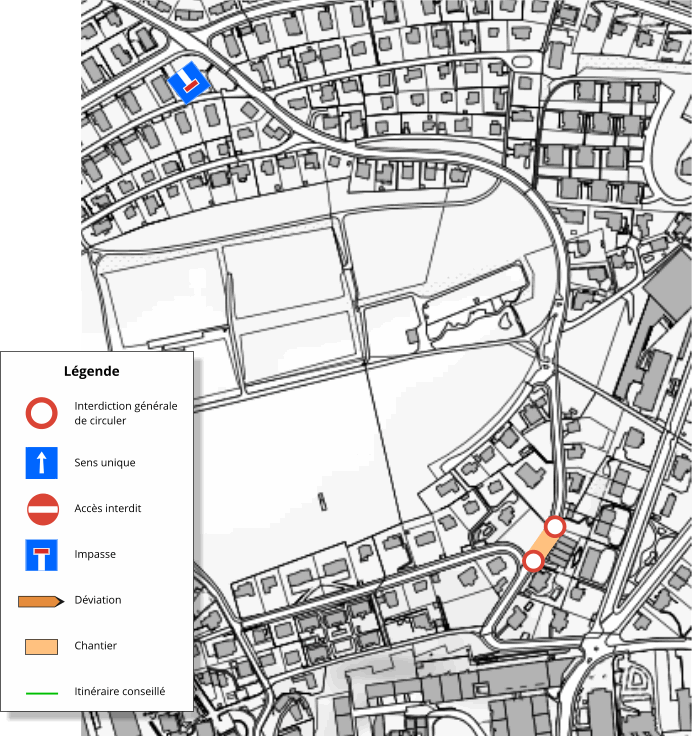Screen dimensions: 692x736
Task: Select the Chantier color swatch in legend
Action: (42, 646)
